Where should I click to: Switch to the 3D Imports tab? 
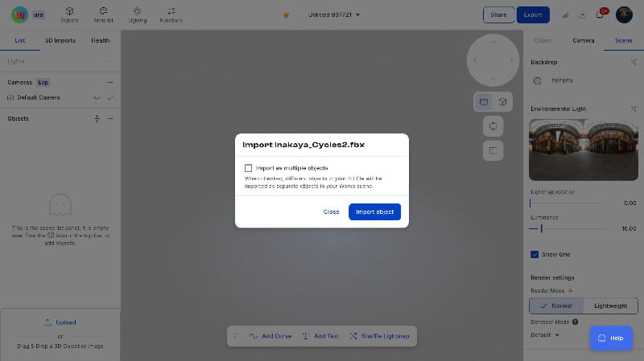pos(60,41)
